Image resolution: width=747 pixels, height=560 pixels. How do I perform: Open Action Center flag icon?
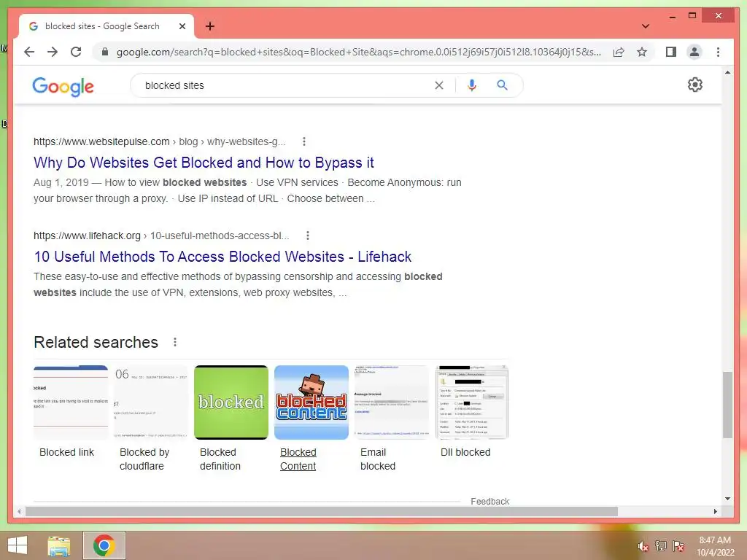pos(678,546)
